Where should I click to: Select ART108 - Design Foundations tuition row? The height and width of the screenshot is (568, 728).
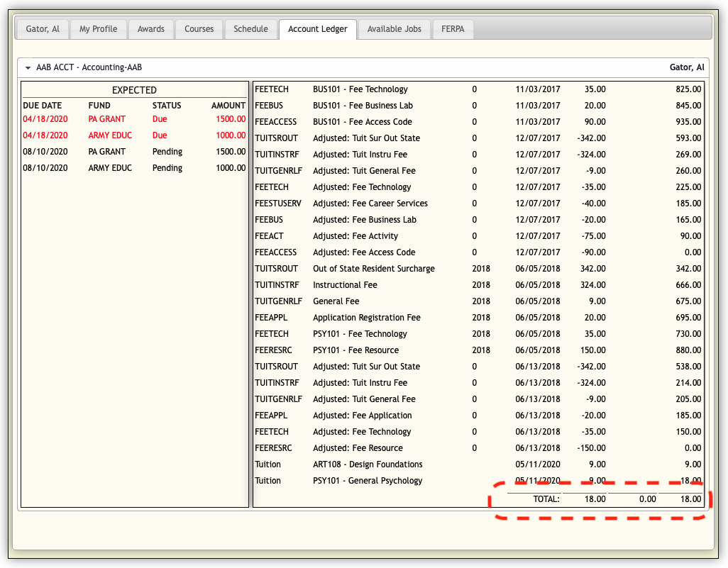coord(478,464)
